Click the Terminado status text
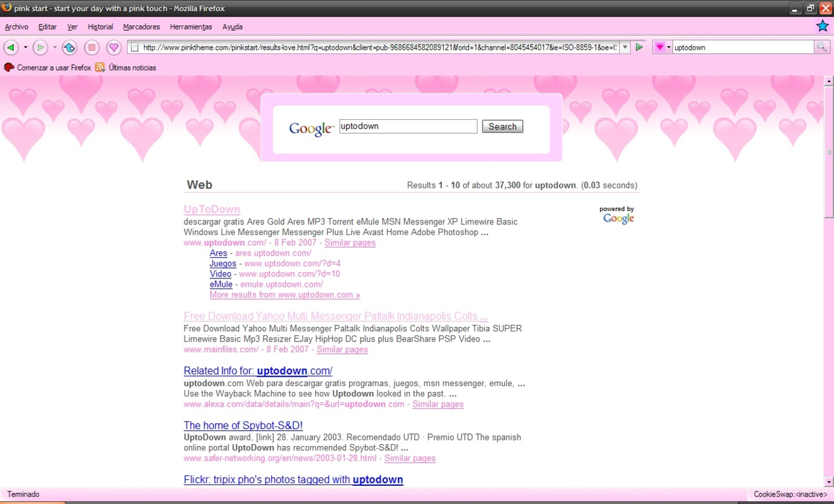 (x=23, y=495)
